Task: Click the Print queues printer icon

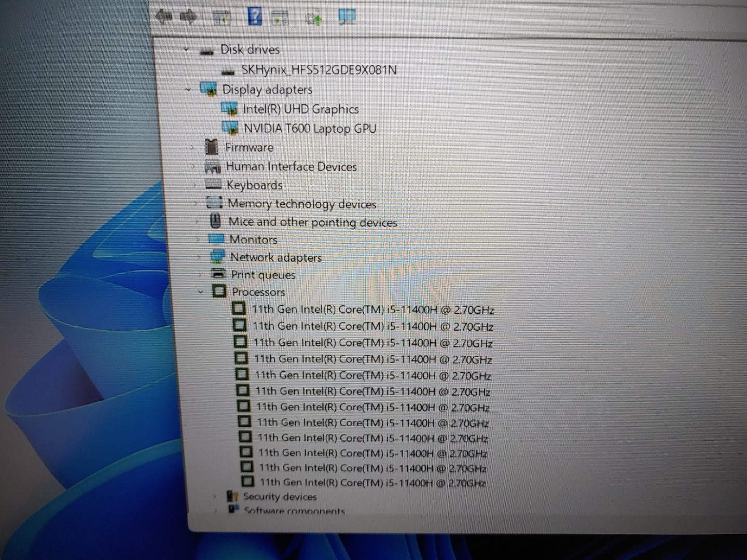Action: pos(218,274)
